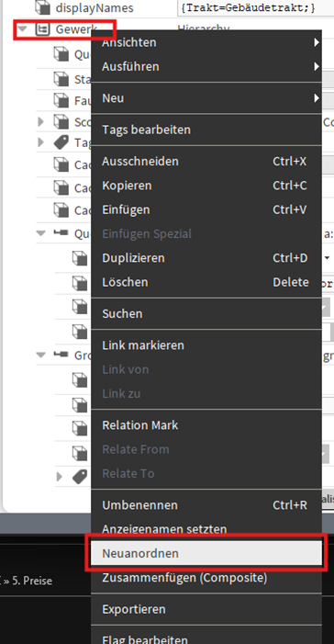Choose Tags bearbeiten from context menu

(x=206, y=130)
